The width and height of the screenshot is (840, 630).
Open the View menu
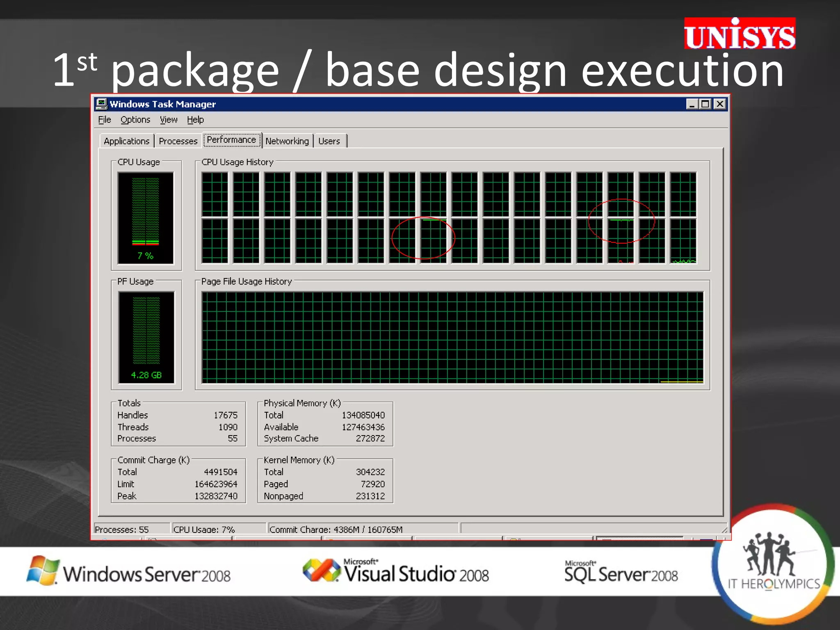coord(169,120)
